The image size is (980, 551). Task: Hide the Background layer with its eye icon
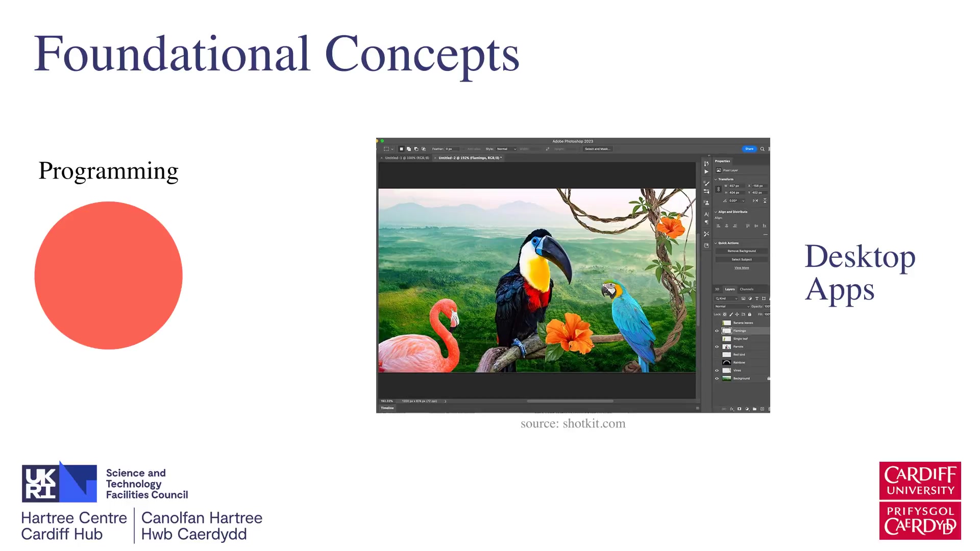click(717, 379)
